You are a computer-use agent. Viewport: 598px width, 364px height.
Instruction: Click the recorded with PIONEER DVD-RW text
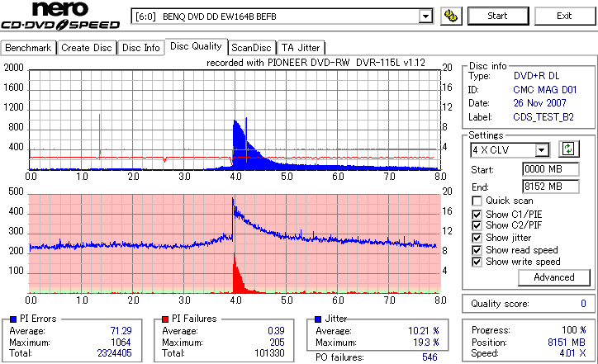pyautogui.click(x=316, y=63)
